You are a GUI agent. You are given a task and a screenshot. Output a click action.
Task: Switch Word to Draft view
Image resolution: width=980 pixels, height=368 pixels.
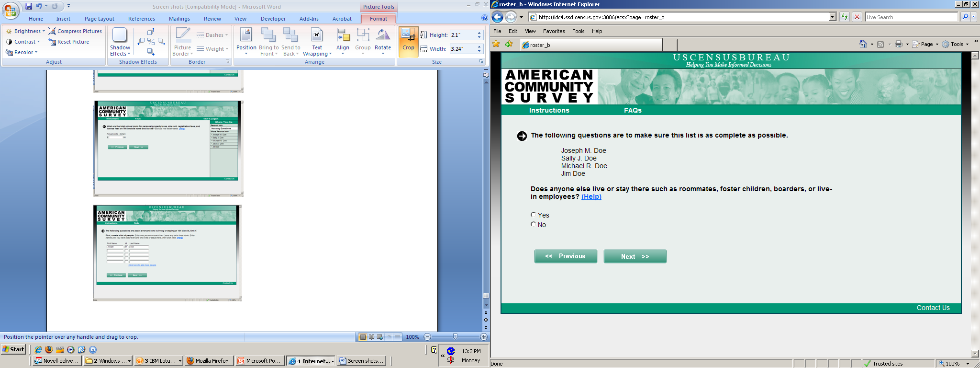[x=397, y=337]
